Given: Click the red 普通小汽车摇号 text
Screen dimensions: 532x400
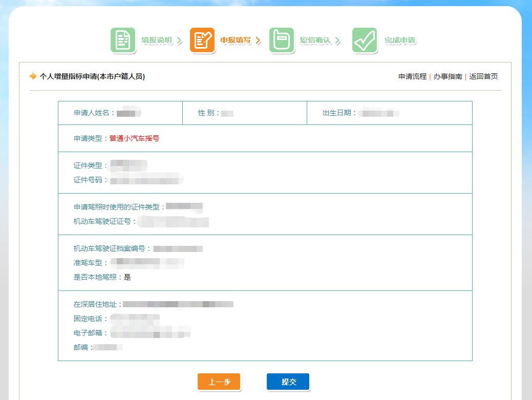Looking at the screenshot, I should [x=134, y=138].
